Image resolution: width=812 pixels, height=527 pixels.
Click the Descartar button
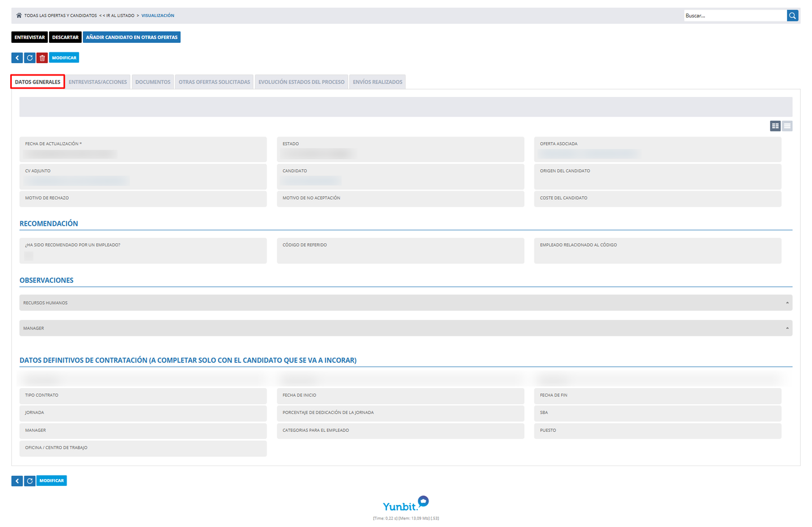[65, 37]
